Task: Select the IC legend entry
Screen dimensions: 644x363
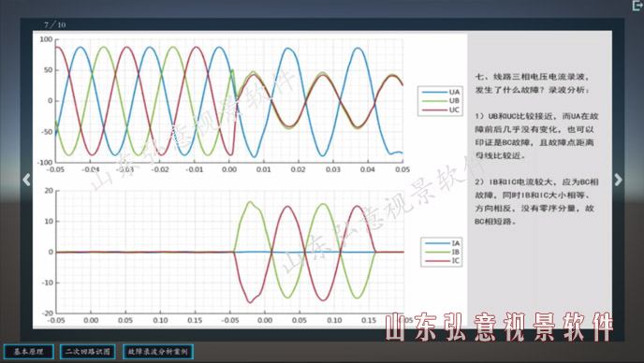Action: pos(442,261)
